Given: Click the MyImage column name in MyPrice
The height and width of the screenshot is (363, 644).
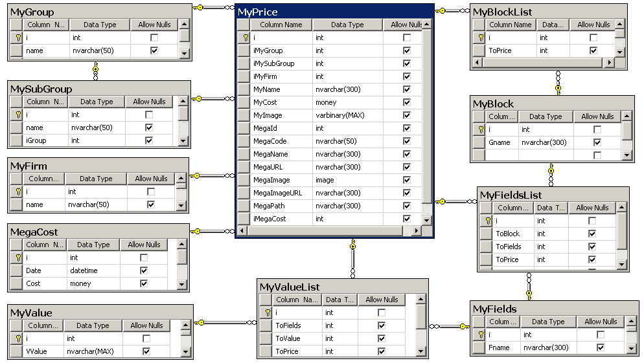Looking at the screenshot, I should [268, 115].
